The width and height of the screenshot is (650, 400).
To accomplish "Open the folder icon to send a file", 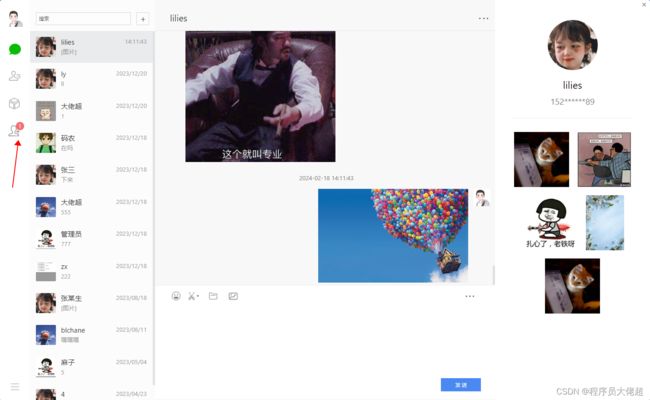I will (x=213, y=296).
